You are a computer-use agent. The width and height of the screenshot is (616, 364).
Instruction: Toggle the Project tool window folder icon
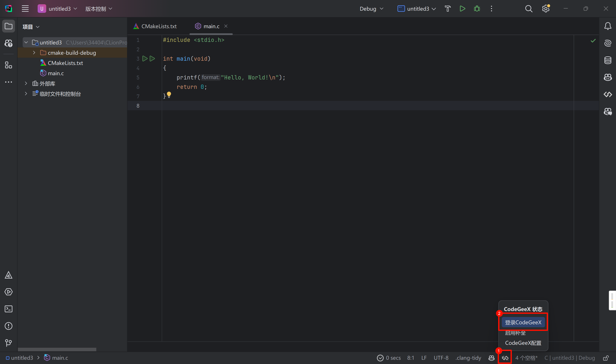click(9, 26)
